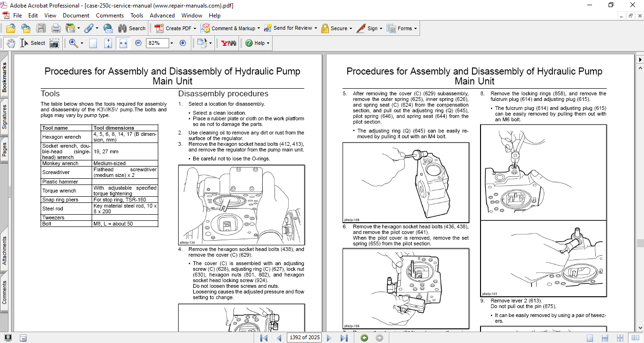644x343 pixels.
Task: Print the document with the printer icon
Action: pyautogui.click(x=56, y=28)
